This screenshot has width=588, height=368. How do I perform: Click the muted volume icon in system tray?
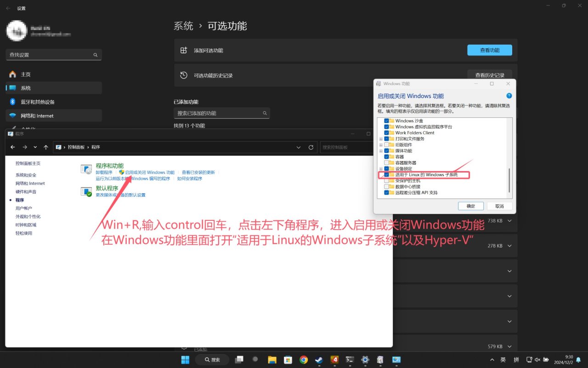click(x=537, y=360)
